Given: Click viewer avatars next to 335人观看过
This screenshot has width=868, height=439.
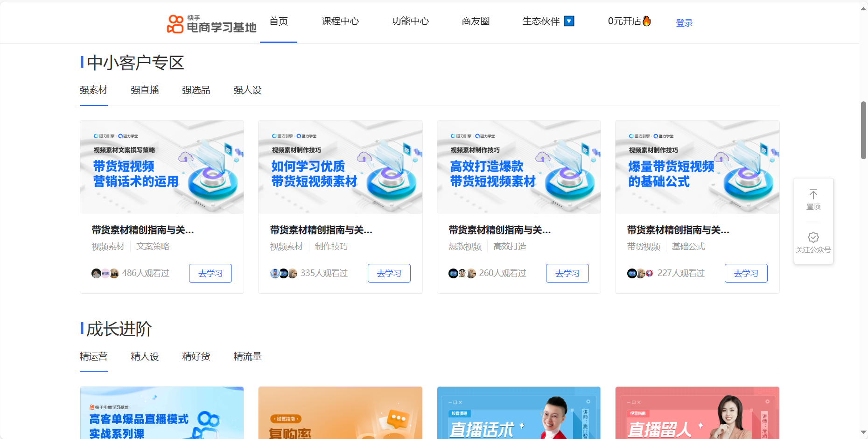Looking at the screenshot, I should pos(284,273).
